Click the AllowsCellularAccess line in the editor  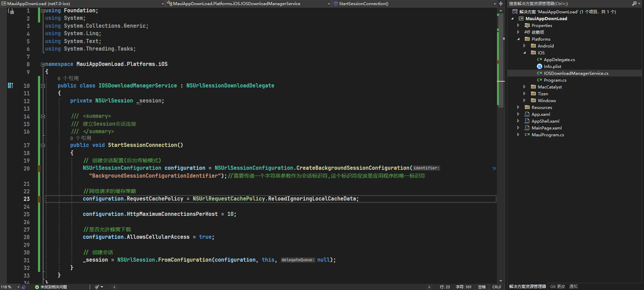(148, 237)
